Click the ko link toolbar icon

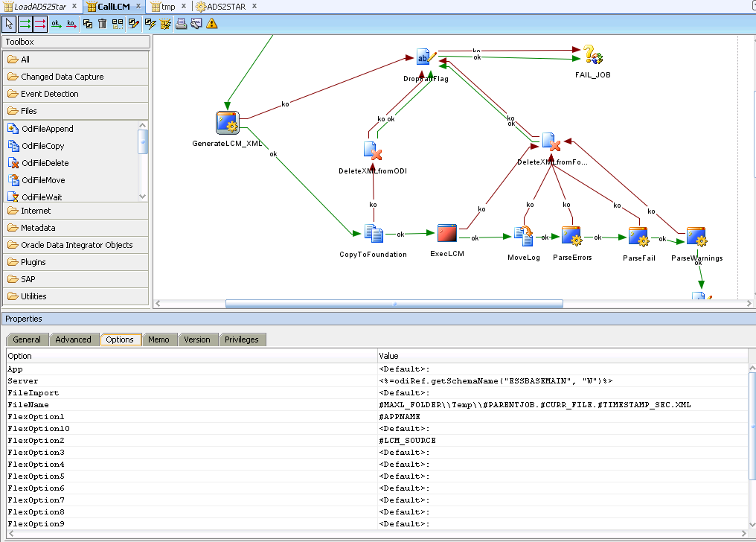pos(71,24)
